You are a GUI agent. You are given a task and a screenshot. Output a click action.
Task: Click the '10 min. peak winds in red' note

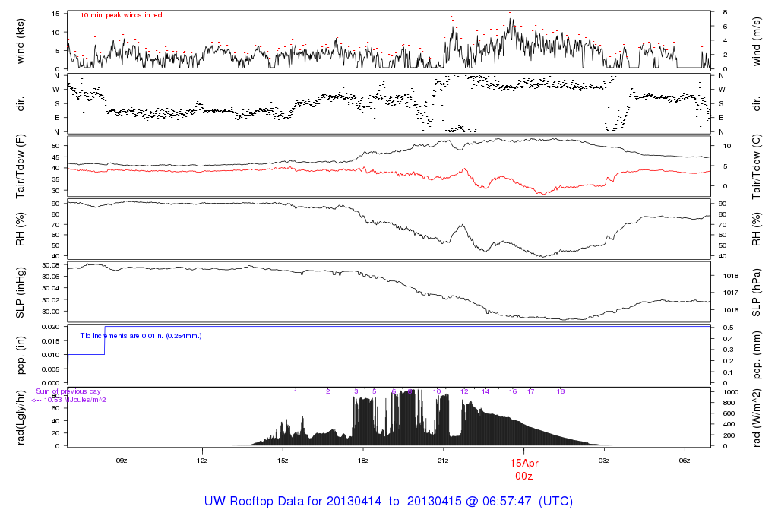[121, 15]
